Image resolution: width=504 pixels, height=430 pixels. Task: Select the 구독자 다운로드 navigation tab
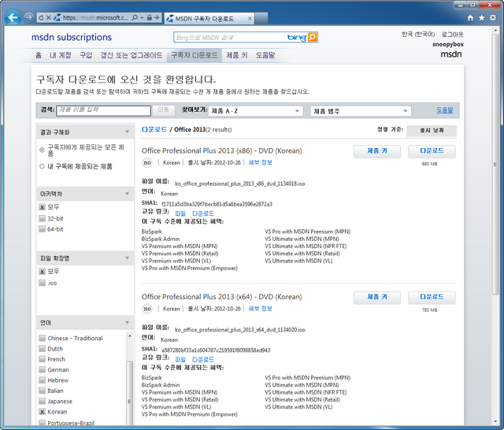coord(195,55)
